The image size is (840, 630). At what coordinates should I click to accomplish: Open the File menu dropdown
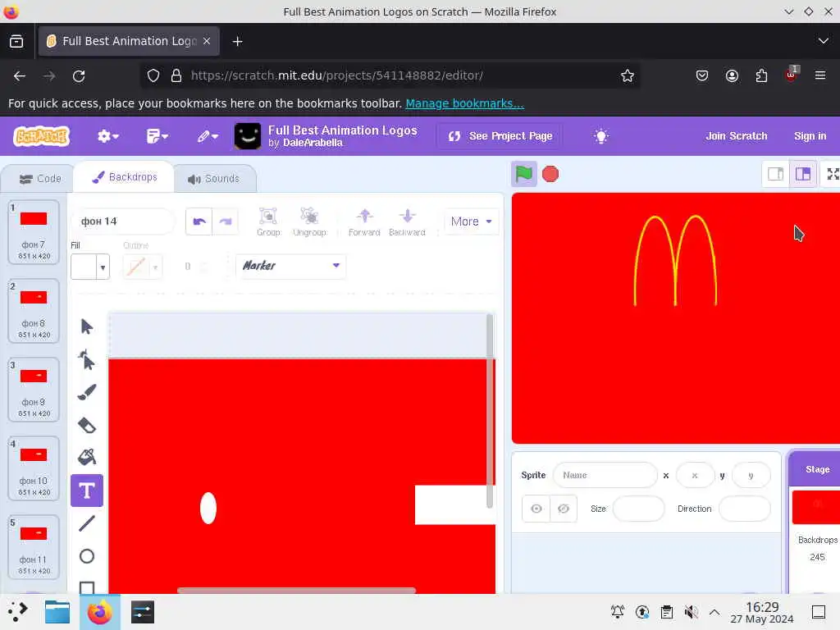pyautogui.click(x=157, y=136)
